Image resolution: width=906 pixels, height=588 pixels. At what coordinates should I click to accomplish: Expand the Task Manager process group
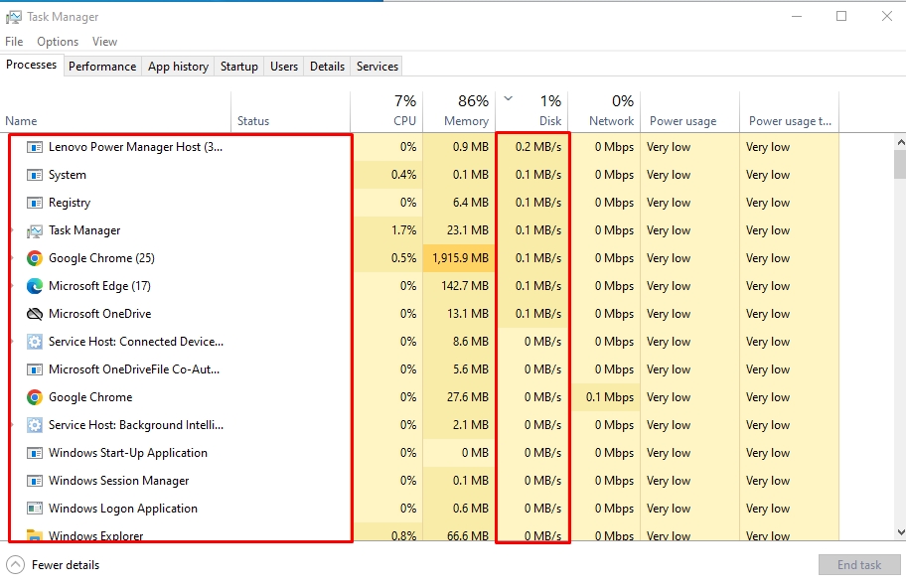pos(12,230)
